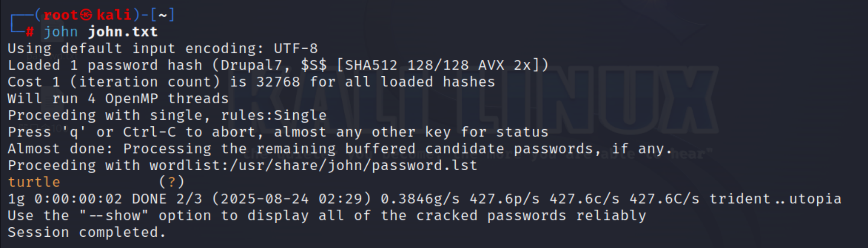Screen dimensions: 868x248
Task: Click the Session completed message
Action: pos(86,232)
